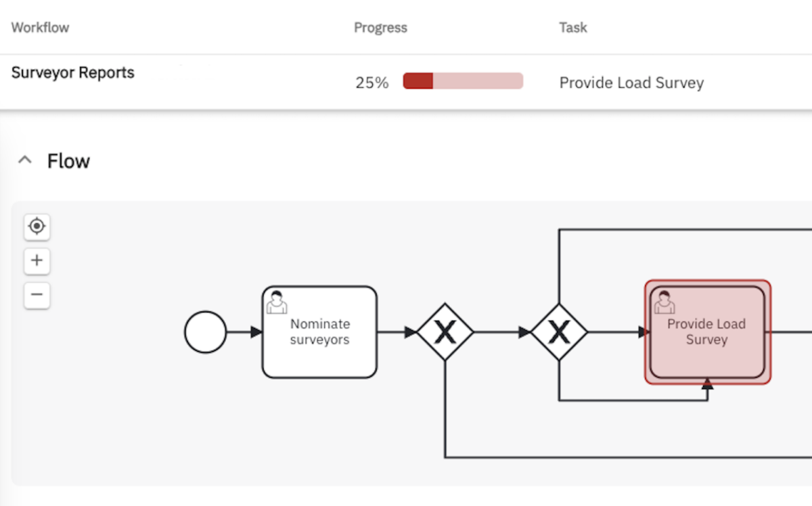This screenshot has width=812, height=506.
Task: Sort by the Workflow column header
Action: tap(40, 28)
